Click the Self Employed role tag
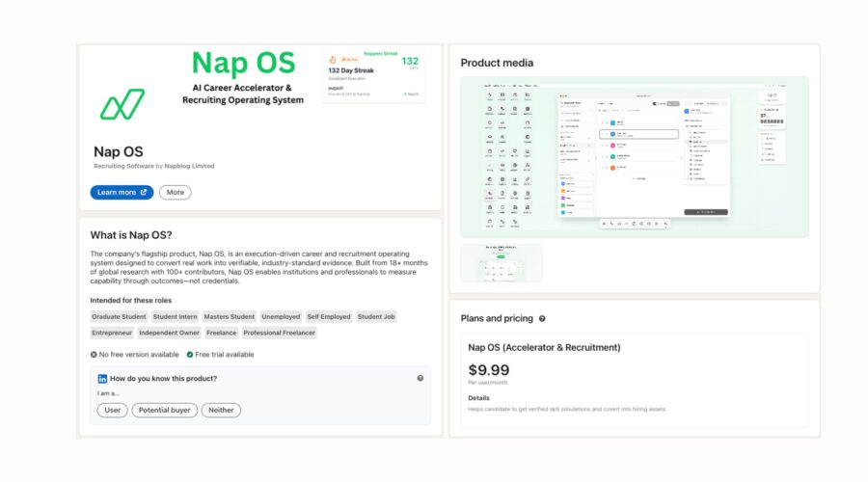 (329, 316)
